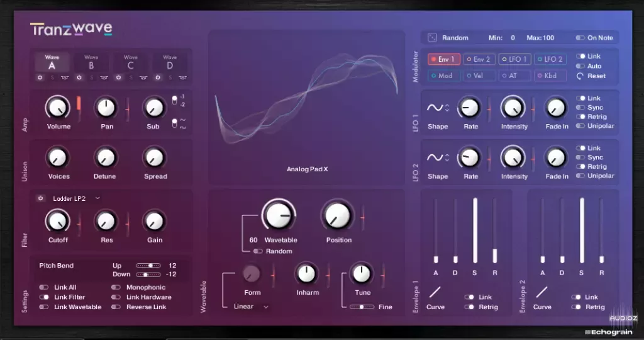Toggle the filter power icon
Viewport: 644px width, 340px height.
[x=40, y=198]
